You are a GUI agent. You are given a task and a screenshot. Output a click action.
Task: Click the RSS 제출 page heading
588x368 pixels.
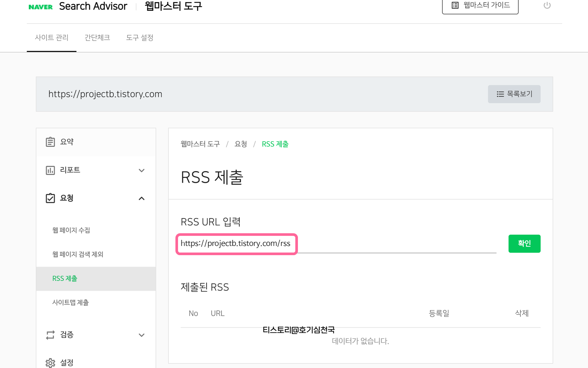point(212,178)
